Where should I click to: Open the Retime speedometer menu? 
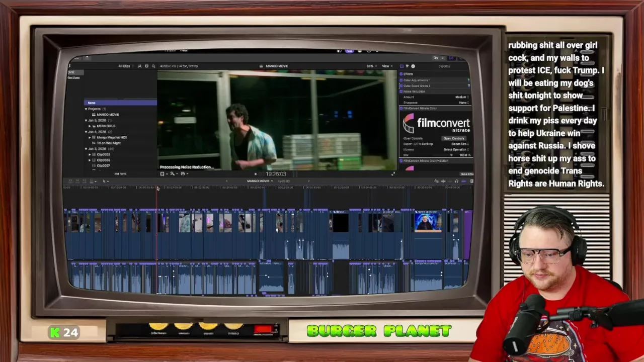pos(184,173)
